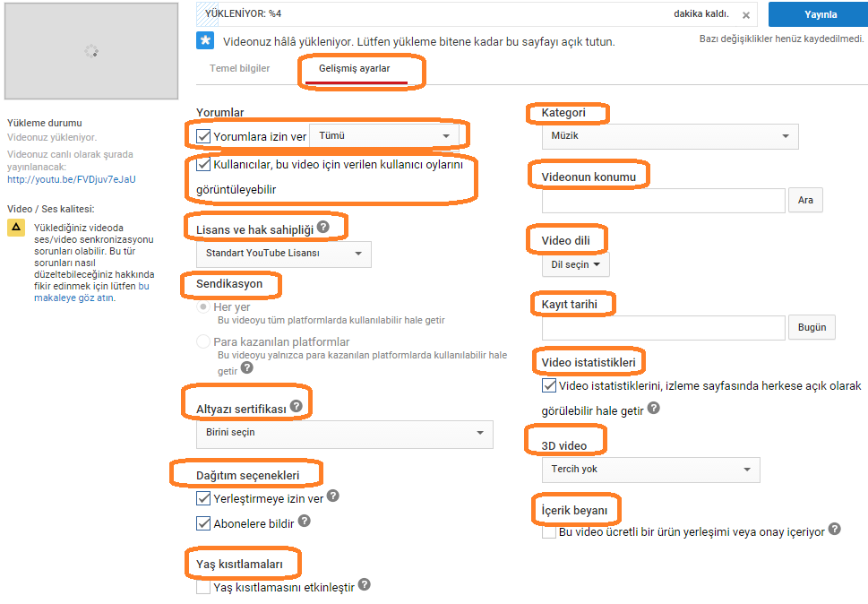Open the Dil seçin language dropdown
This screenshot has height=604, width=868.
click(576, 264)
